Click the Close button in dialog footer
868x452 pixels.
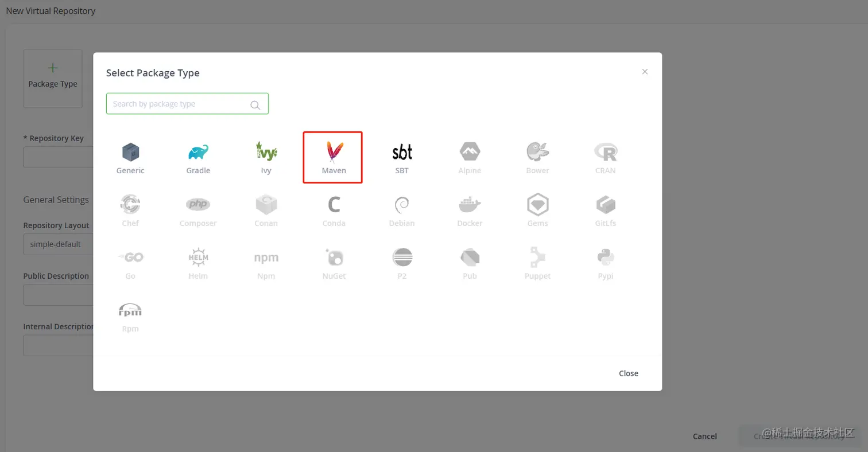628,373
